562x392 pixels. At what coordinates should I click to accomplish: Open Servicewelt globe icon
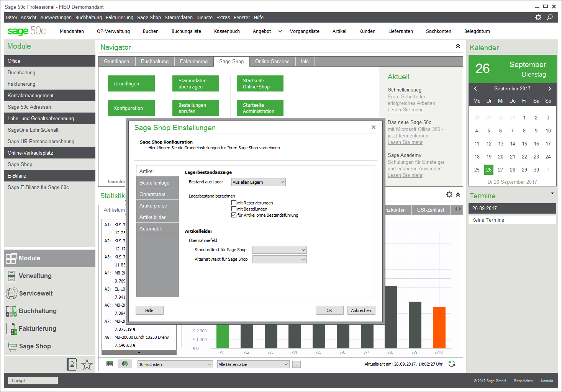11,293
